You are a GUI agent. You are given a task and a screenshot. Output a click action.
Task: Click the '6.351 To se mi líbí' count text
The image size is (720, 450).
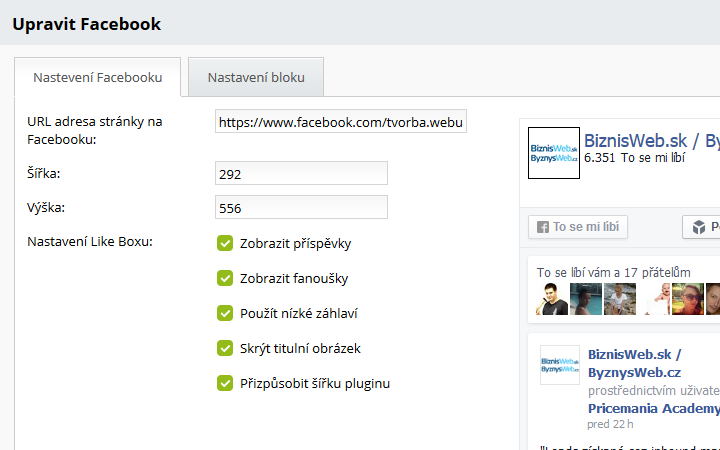(x=635, y=158)
